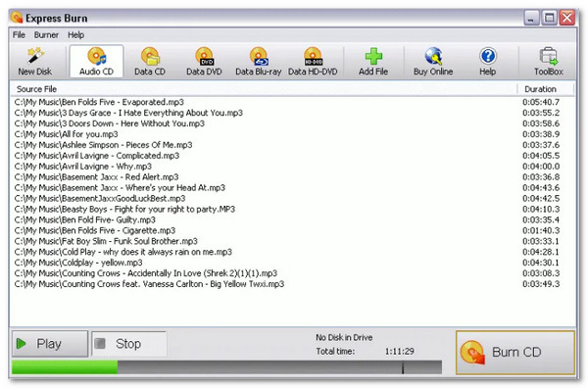
Task: Maximize the Express Burn window
Action: [550, 18]
